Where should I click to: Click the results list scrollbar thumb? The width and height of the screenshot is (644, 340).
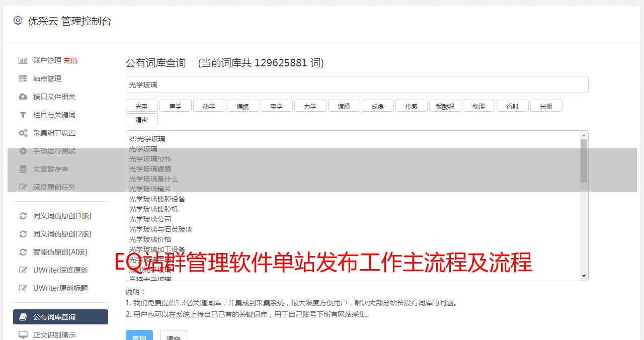584,160
